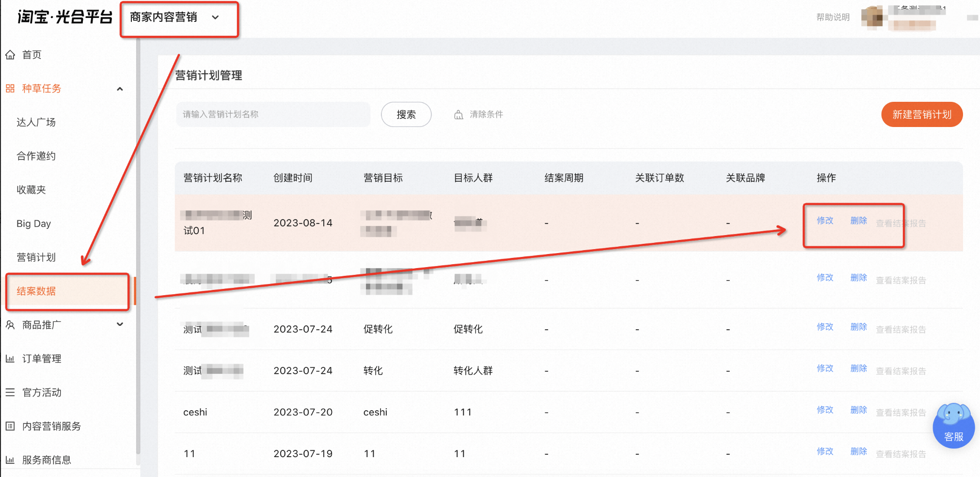Click the 订单管理 chart icon
Screen dimensions: 980x477
tap(10, 359)
